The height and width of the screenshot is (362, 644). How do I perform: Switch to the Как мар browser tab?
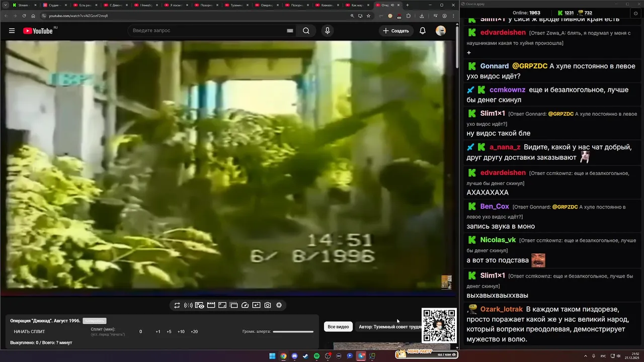coord(356,5)
